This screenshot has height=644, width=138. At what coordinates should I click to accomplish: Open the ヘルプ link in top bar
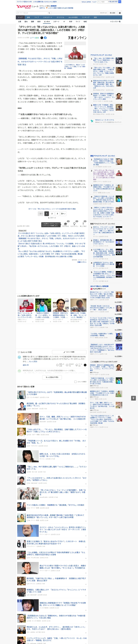[x=94, y=2]
